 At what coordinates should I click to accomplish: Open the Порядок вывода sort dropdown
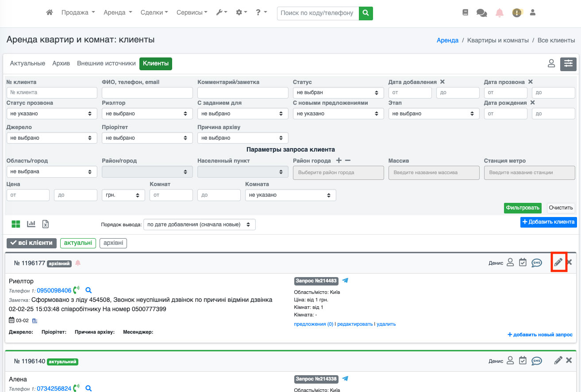(199, 225)
